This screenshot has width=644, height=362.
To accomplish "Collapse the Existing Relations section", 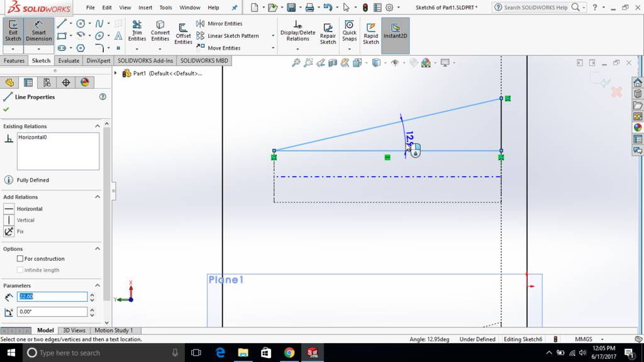I will coord(97,126).
